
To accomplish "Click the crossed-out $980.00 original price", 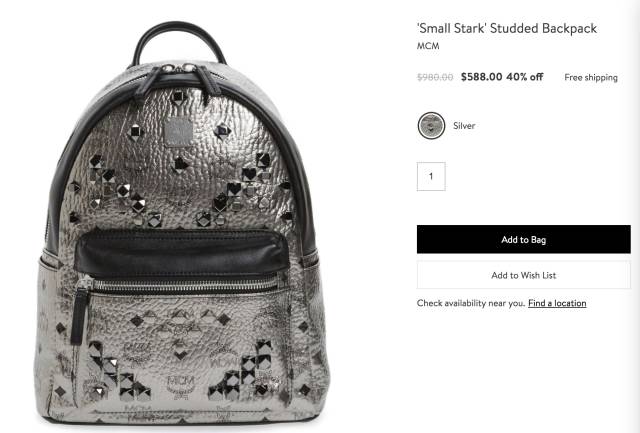I will click(435, 77).
